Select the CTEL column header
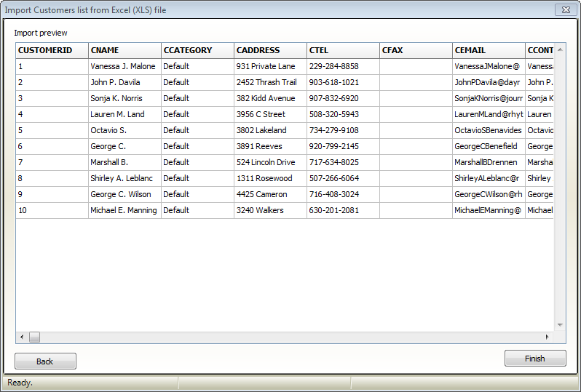Screen dimensions: 581x392 [x=343, y=50]
